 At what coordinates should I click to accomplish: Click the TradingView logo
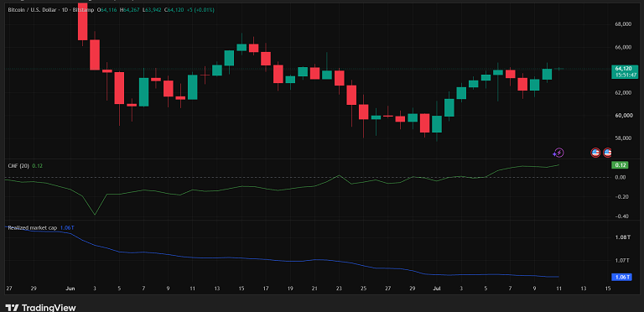tap(41, 308)
